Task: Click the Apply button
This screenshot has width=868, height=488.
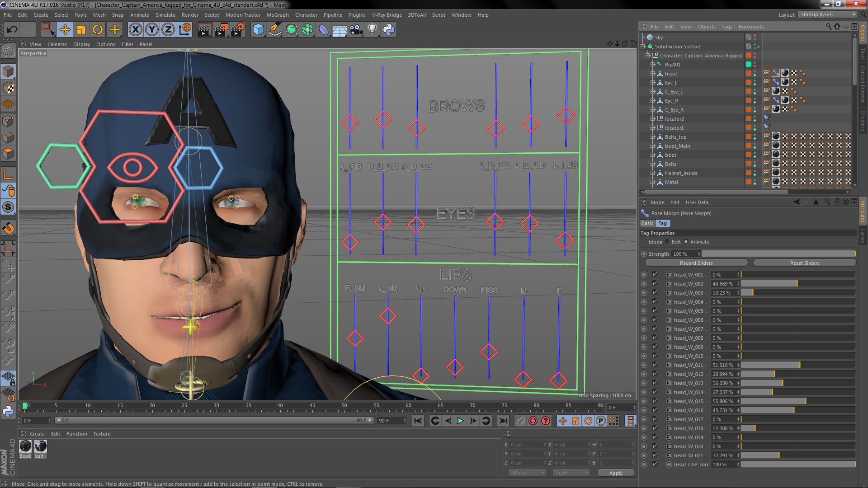Action: tap(616, 473)
